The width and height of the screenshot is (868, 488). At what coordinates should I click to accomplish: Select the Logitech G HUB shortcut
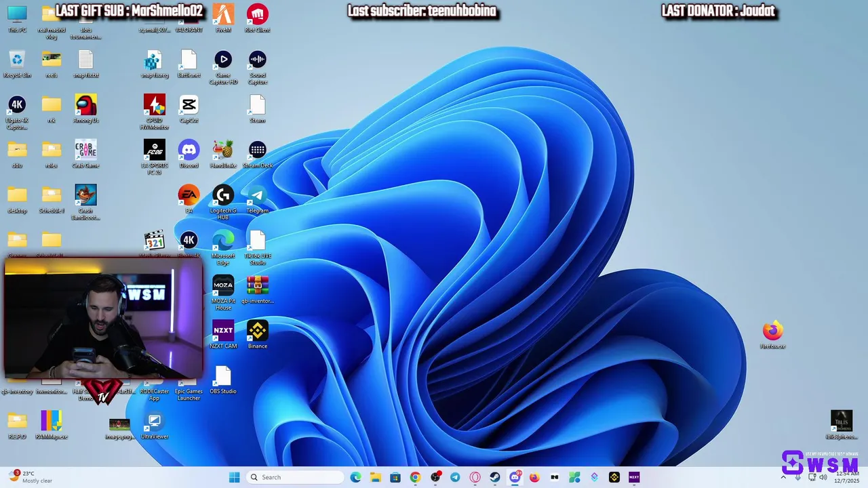[x=223, y=202]
